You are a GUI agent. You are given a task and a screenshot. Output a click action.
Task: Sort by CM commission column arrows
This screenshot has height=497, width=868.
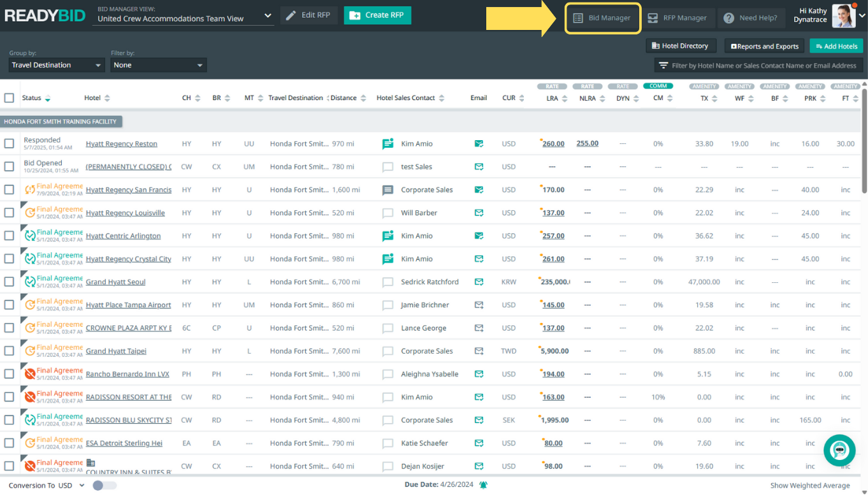click(669, 98)
